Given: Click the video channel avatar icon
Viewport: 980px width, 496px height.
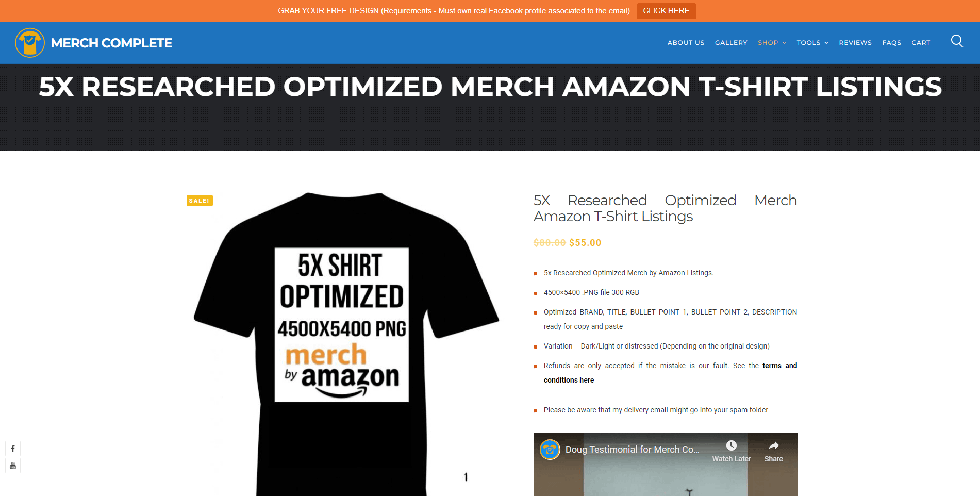Looking at the screenshot, I should 550,450.
